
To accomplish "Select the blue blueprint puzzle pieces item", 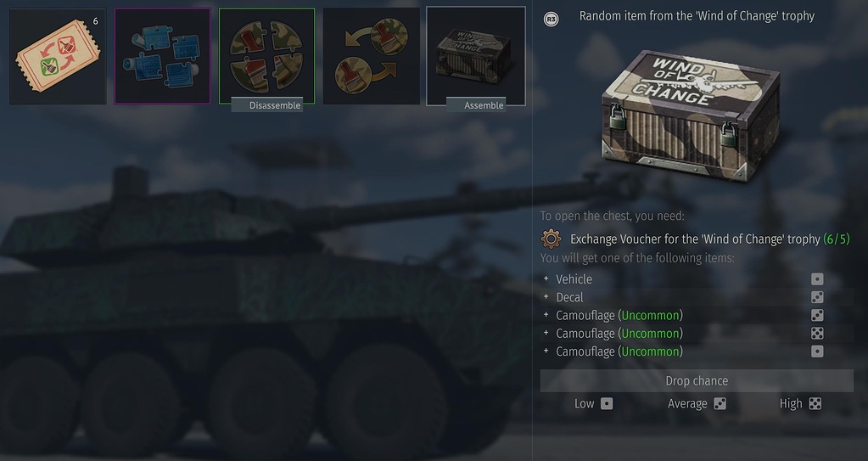I will pos(162,56).
